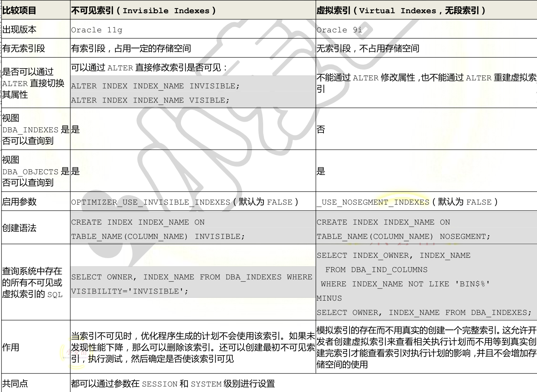Click code WHERE INDEX_NAME NOT LIKE 'BIN$%'

point(405,284)
